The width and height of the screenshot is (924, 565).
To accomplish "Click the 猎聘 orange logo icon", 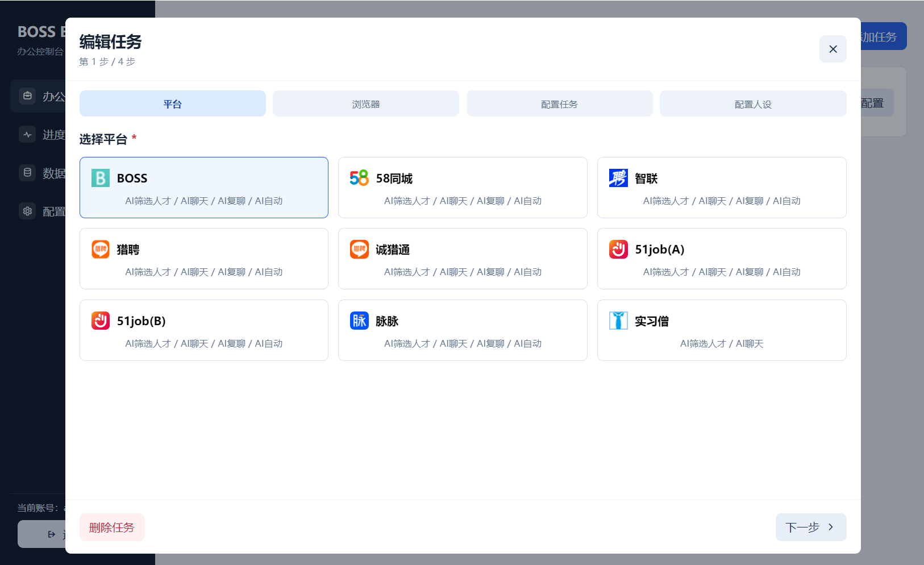I will tap(101, 249).
